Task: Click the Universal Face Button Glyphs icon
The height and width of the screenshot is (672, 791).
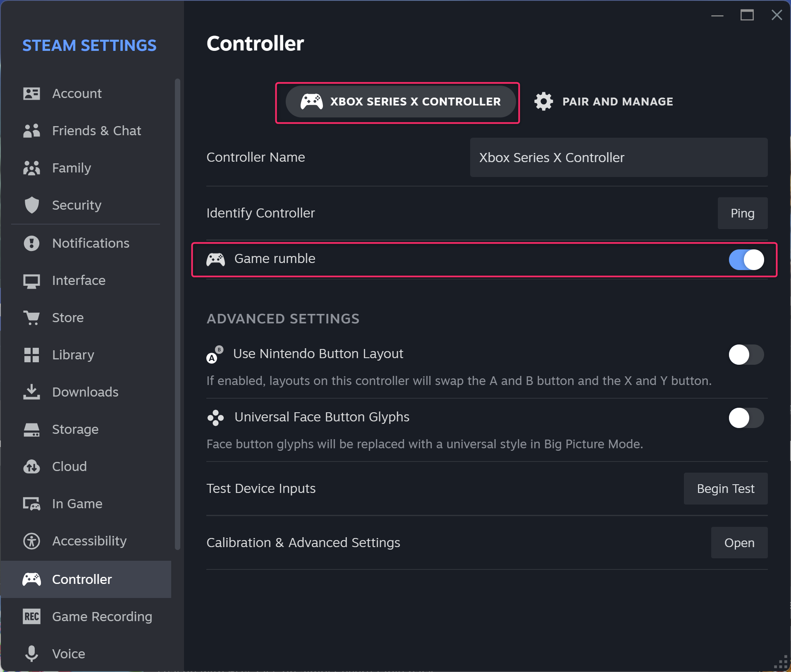Action: point(215,418)
